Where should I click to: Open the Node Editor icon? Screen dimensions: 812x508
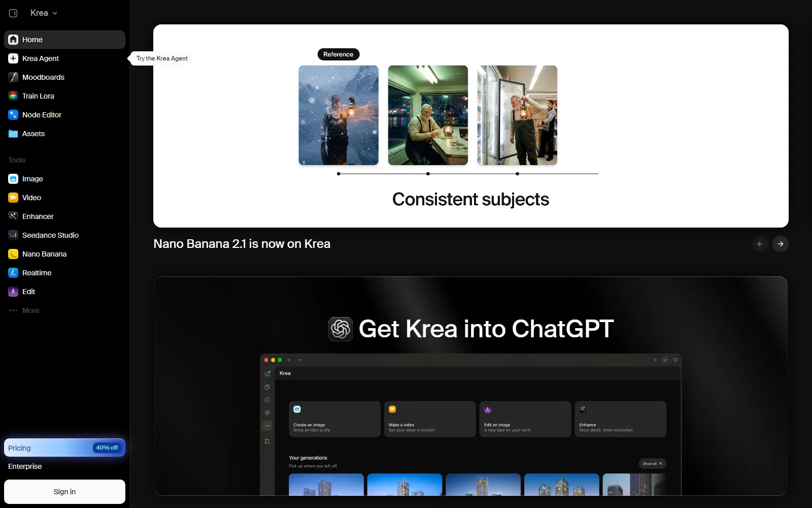13,115
